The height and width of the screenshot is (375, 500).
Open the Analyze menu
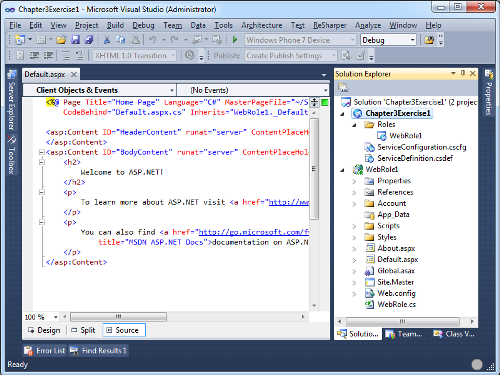pos(368,25)
